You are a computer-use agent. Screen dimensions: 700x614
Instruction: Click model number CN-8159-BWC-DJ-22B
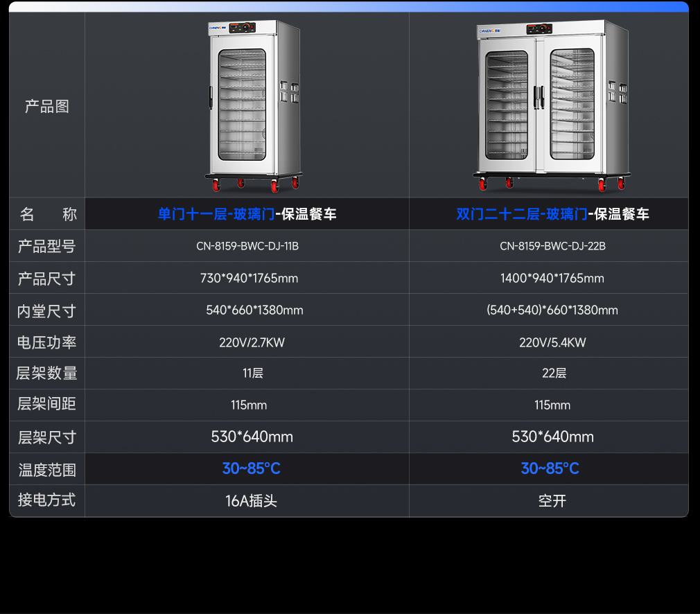click(x=552, y=246)
